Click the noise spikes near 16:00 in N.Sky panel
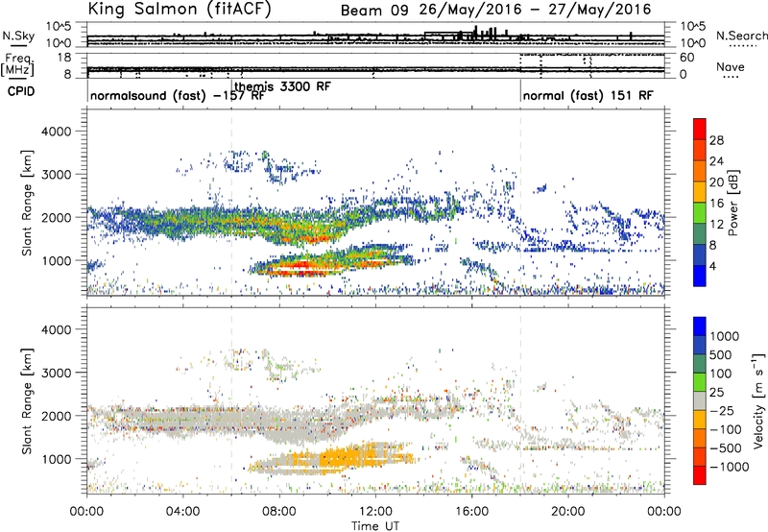Screen dimensions: 768x532 tap(483, 34)
